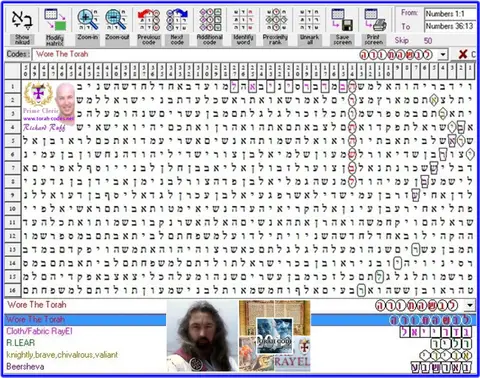Activate the Identify word tool
Viewport: 480px width, 378px height.
click(x=243, y=26)
